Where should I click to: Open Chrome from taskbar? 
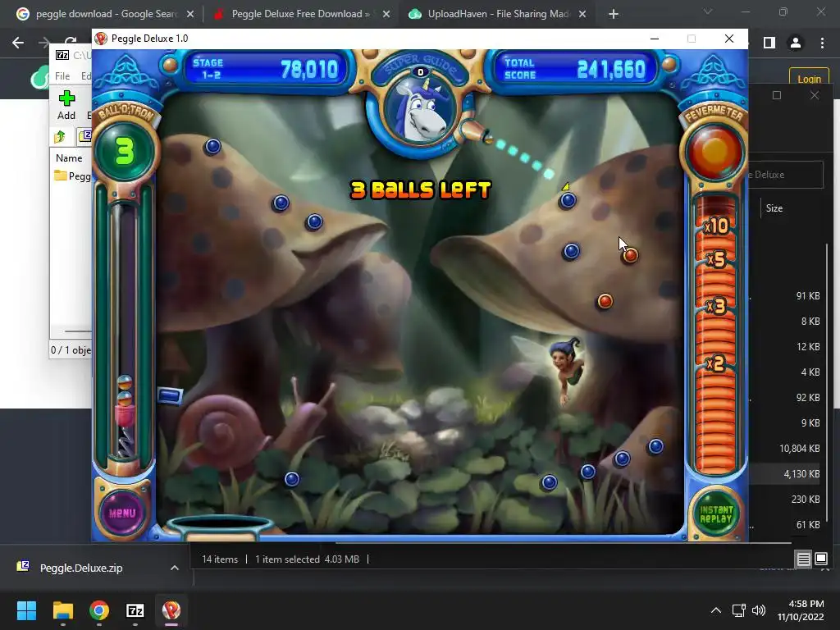pos(99,610)
